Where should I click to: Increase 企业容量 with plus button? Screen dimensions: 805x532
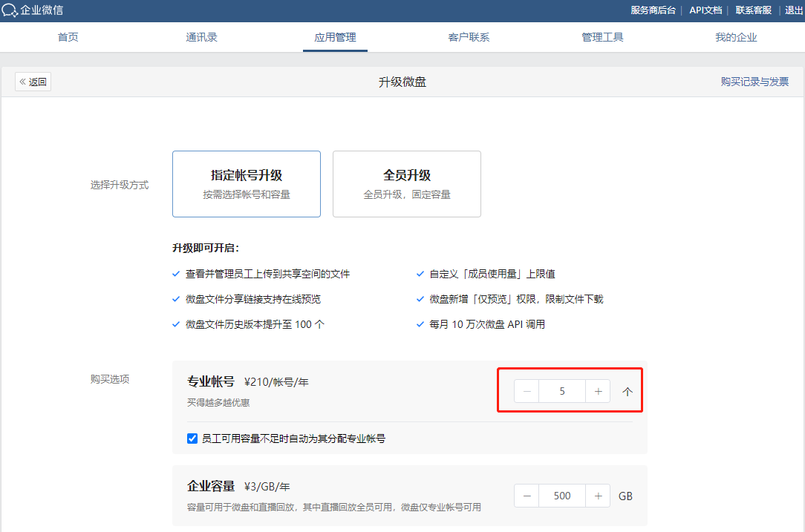click(598, 496)
